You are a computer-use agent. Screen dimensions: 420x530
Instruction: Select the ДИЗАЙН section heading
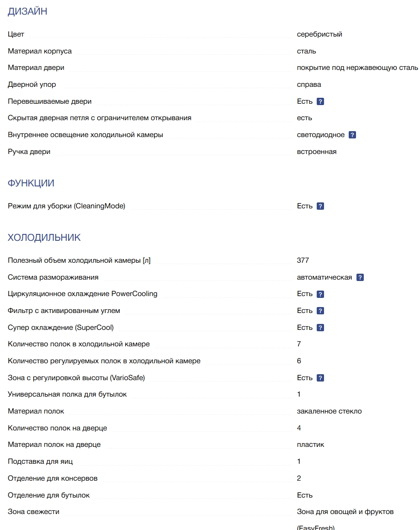[x=27, y=11]
